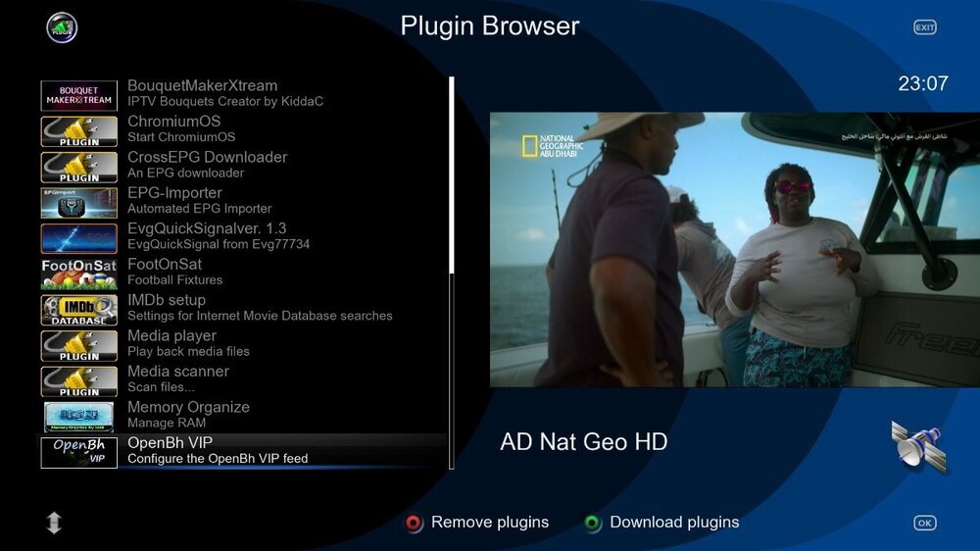Select the Memory Organize plugin icon
This screenshot has width=980, height=551.
pyautogui.click(x=78, y=417)
